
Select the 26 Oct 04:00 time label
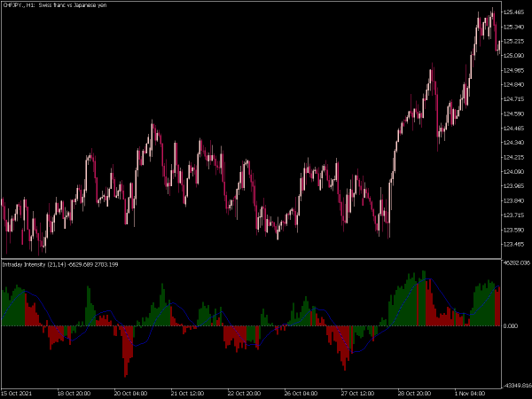pyautogui.click(x=301, y=394)
